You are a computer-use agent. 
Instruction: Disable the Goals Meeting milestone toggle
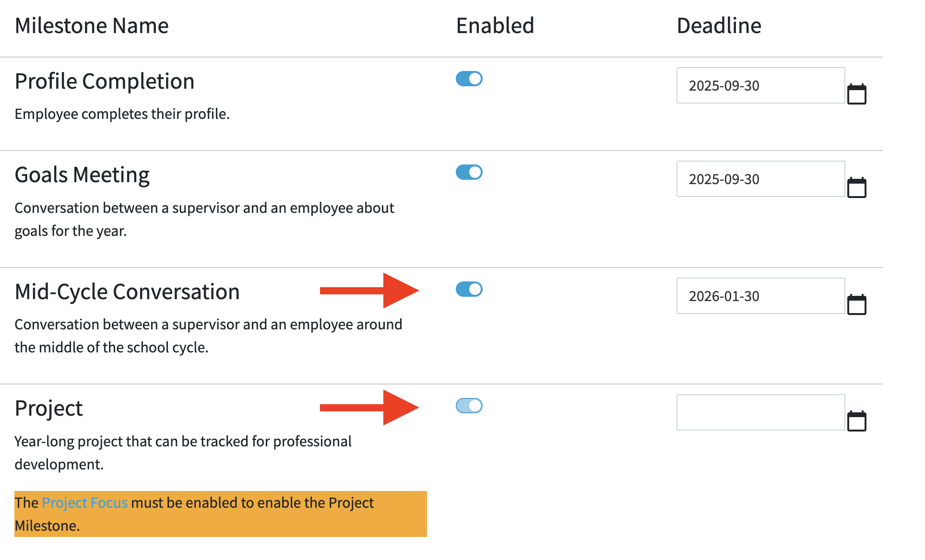click(x=469, y=172)
